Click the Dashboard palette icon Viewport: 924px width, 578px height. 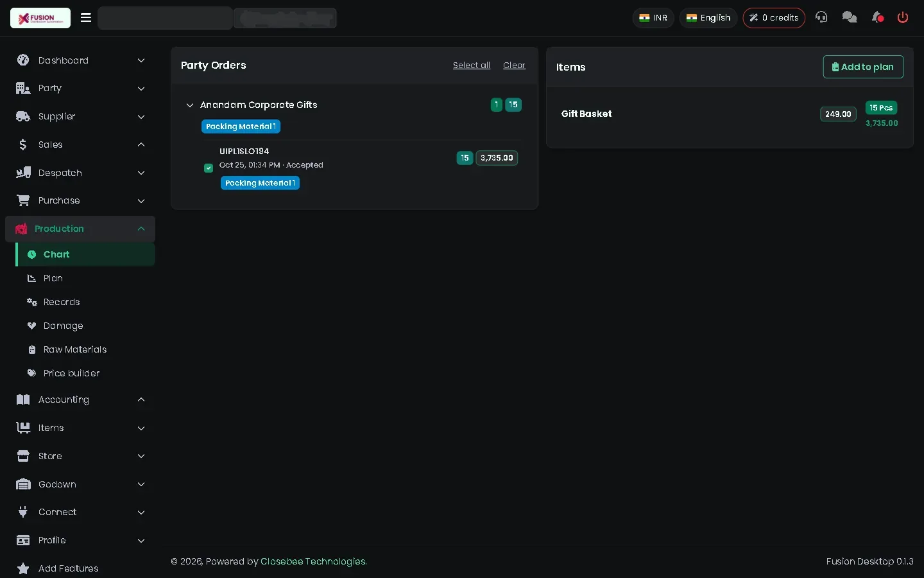pyautogui.click(x=23, y=60)
